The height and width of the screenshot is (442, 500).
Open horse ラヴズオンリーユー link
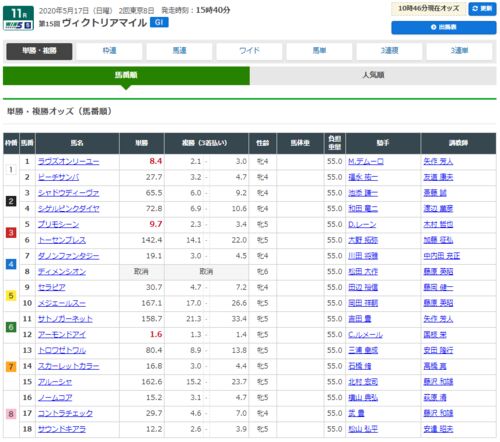(x=68, y=162)
